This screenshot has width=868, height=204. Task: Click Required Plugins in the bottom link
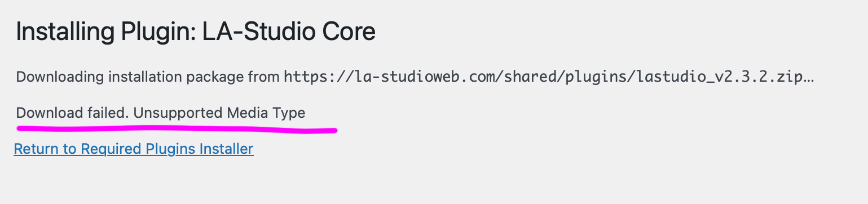[x=134, y=149]
